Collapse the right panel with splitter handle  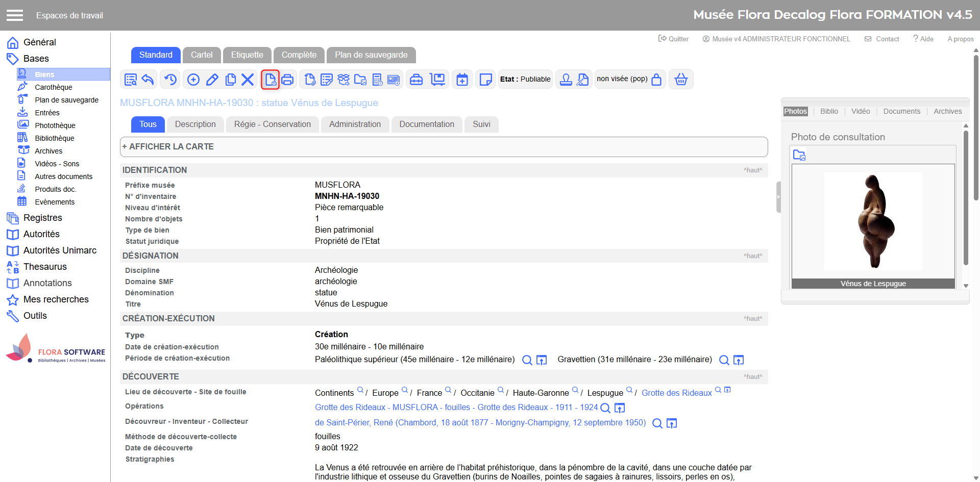(x=778, y=197)
